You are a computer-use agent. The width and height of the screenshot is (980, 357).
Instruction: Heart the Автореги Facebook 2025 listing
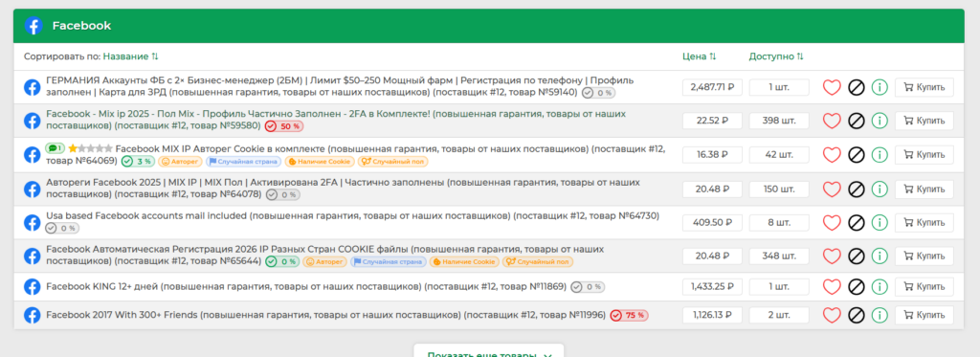click(x=832, y=189)
